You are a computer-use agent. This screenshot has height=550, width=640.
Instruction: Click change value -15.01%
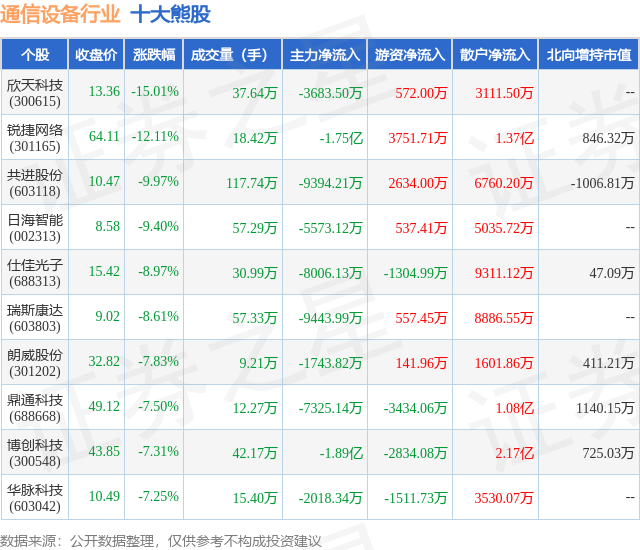(155, 91)
